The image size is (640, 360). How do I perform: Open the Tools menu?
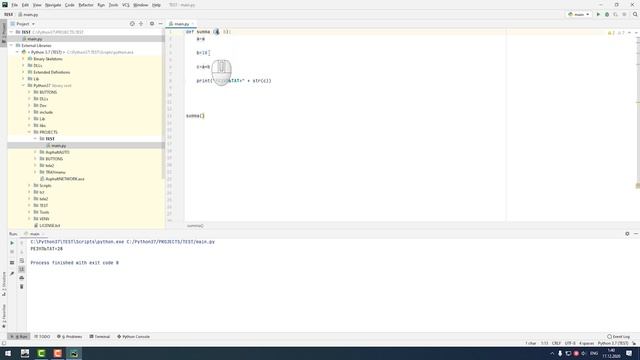click(x=113, y=5)
